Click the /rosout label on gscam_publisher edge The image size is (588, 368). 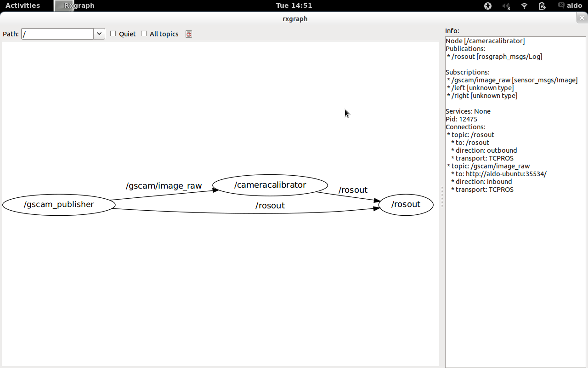point(270,206)
